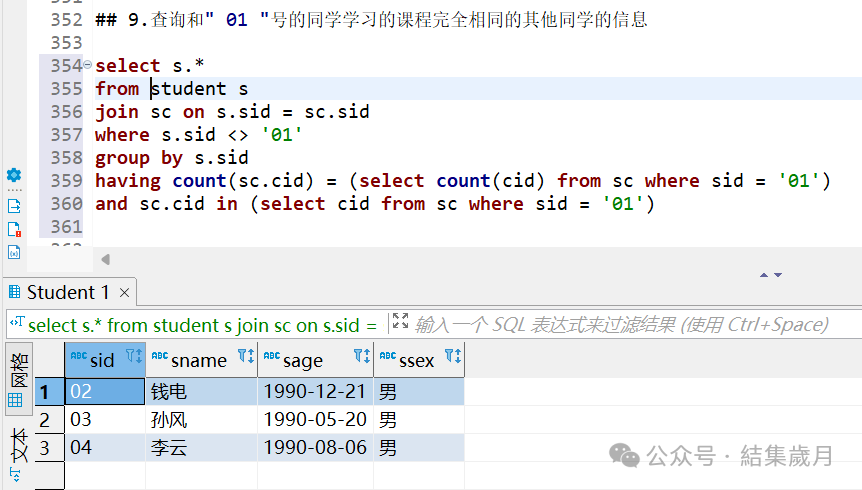Open filter/sort on the sid column
This screenshot has height=490, width=862.
click(x=134, y=356)
